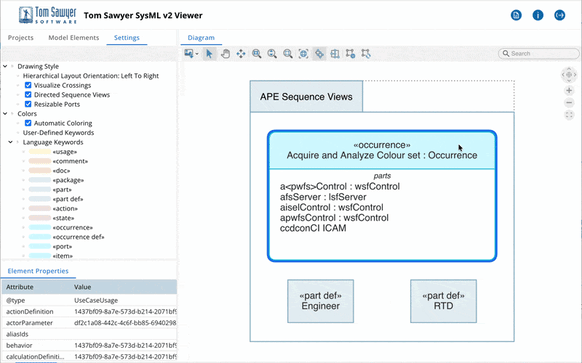Image resolution: width=582 pixels, height=363 pixels.
Task: Disable Resizable Ports checkbox
Action: 28,104
